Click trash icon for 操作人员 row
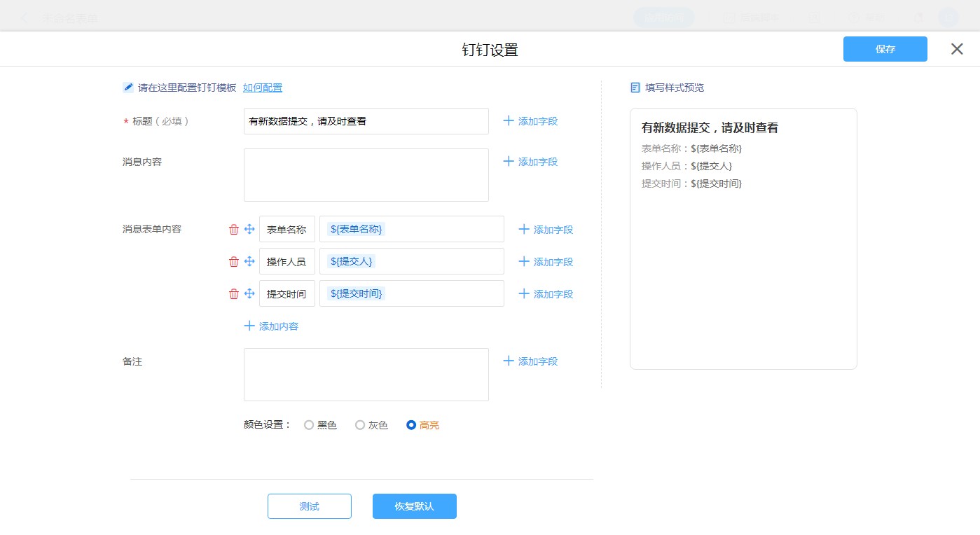Screen dimensions: 980x535 click(x=234, y=262)
